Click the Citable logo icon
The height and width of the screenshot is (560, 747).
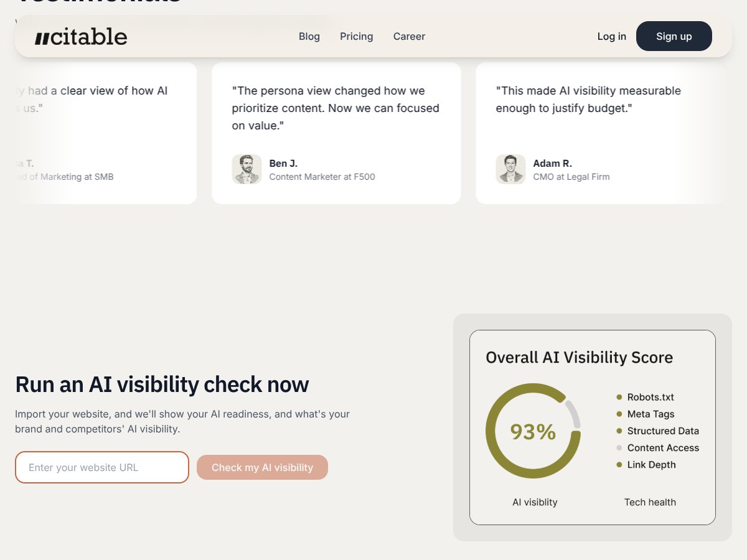point(40,35)
